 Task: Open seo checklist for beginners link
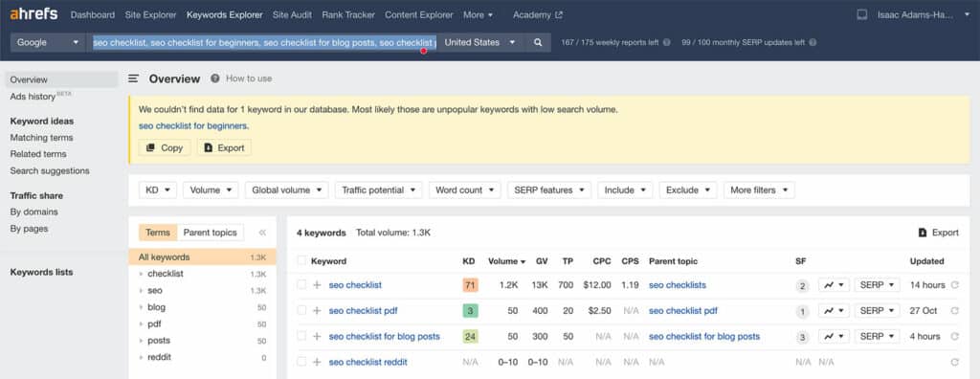(x=193, y=125)
